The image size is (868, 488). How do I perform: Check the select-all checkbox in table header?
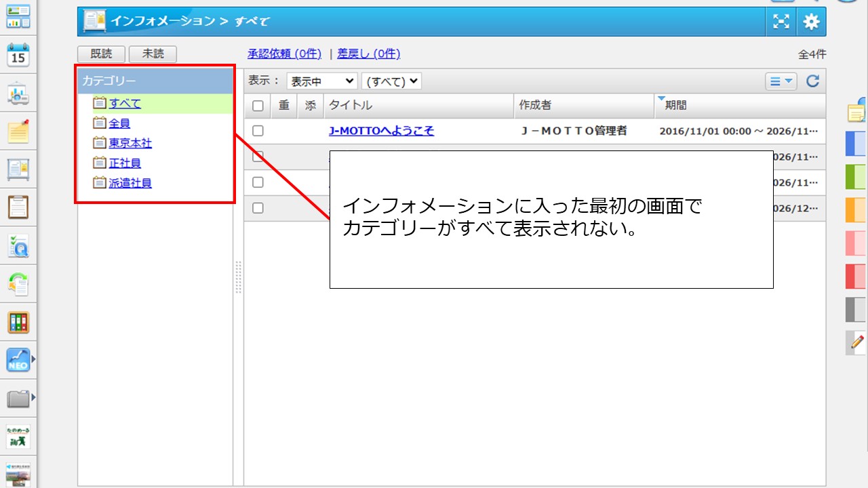point(258,106)
